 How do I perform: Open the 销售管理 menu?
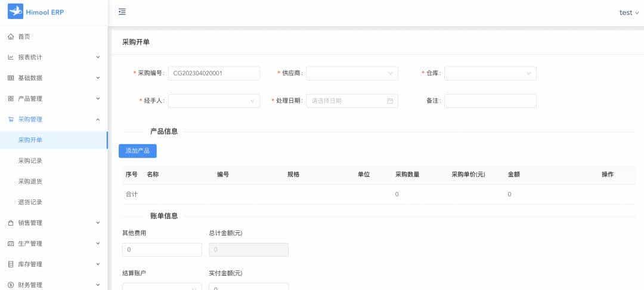tap(54, 223)
